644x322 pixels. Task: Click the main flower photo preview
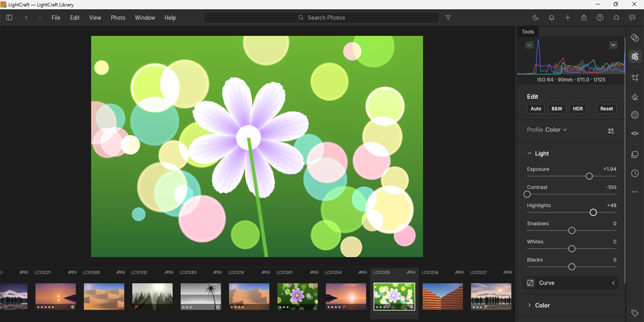pyautogui.click(x=257, y=147)
